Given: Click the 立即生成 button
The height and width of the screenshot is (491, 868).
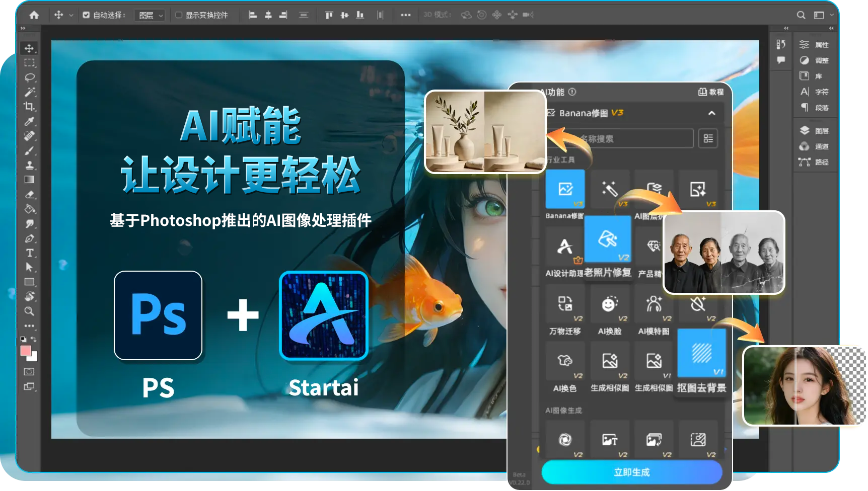Looking at the screenshot, I should [x=631, y=472].
